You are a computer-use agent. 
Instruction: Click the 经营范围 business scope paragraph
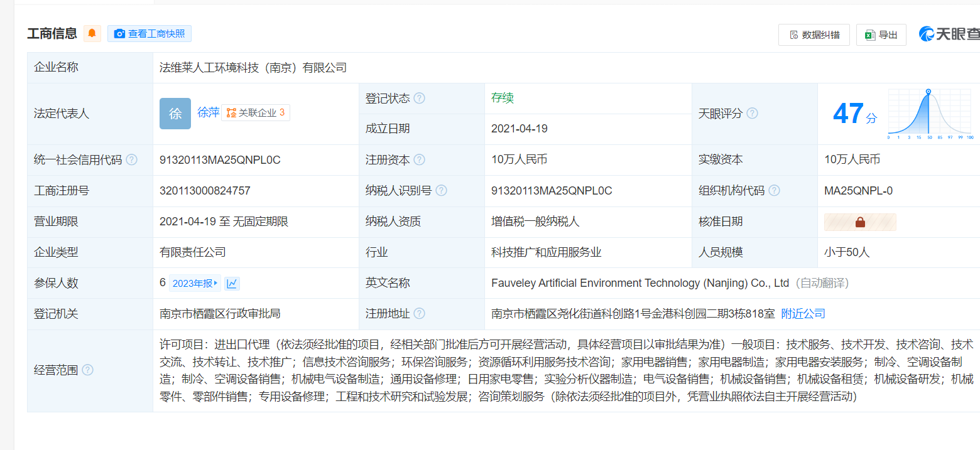coord(566,370)
